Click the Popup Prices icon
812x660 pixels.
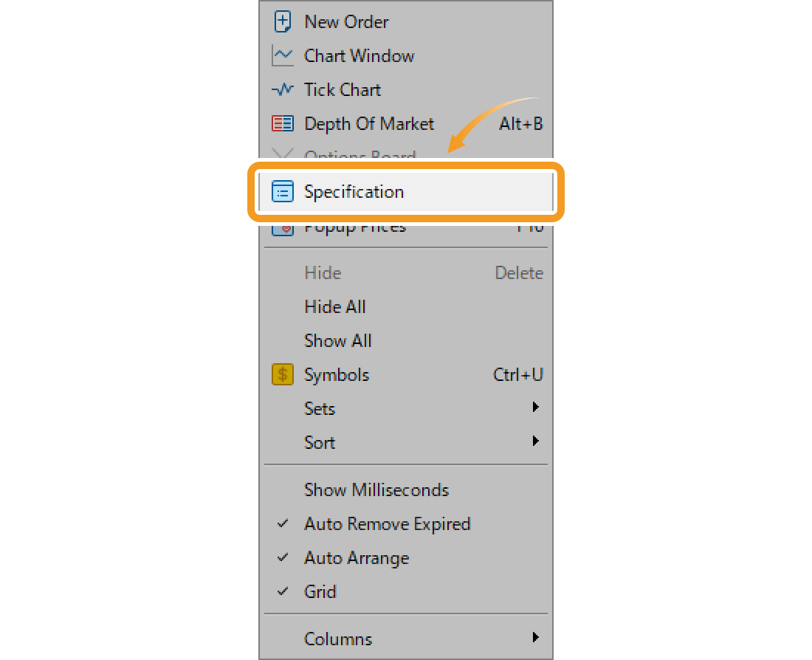click(x=283, y=226)
